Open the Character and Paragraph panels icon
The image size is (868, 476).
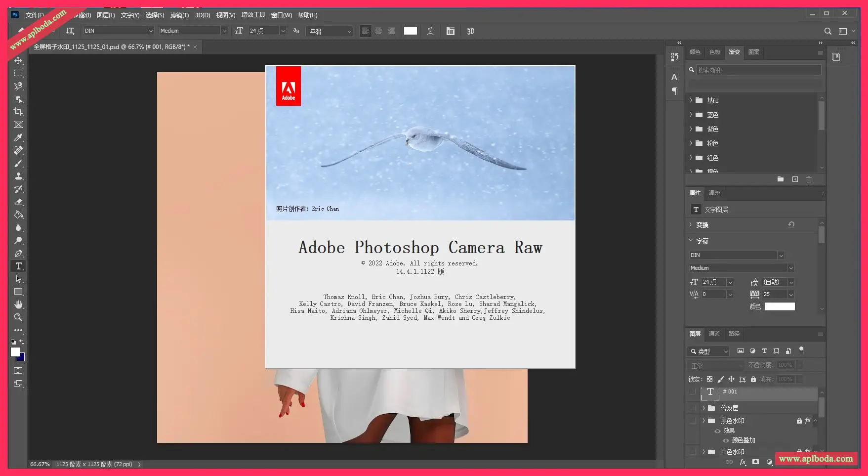(451, 31)
